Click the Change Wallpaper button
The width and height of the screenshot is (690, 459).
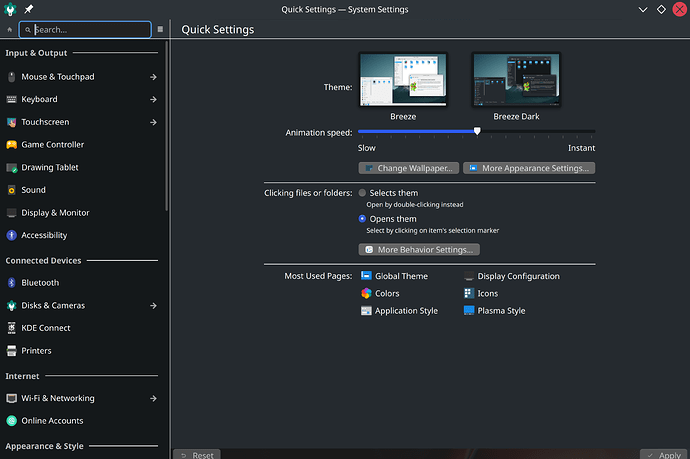click(409, 168)
